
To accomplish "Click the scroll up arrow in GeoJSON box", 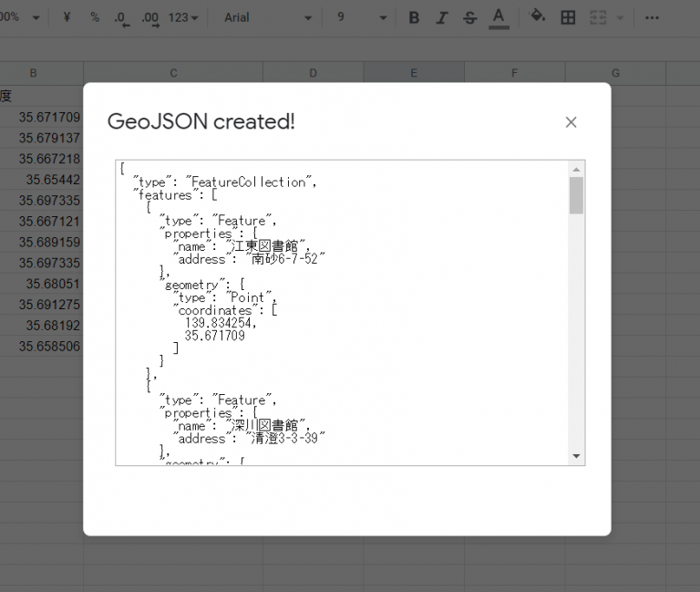I will (576, 170).
